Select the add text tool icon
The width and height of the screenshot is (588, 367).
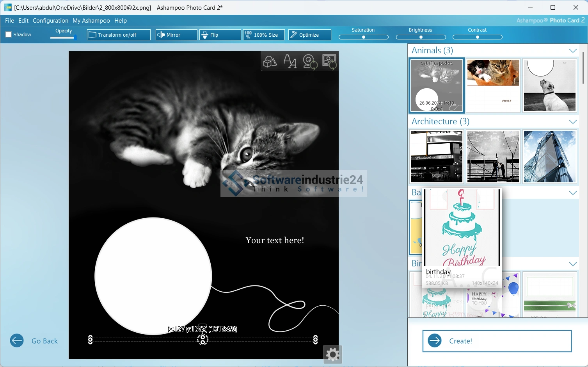click(x=290, y=62)
